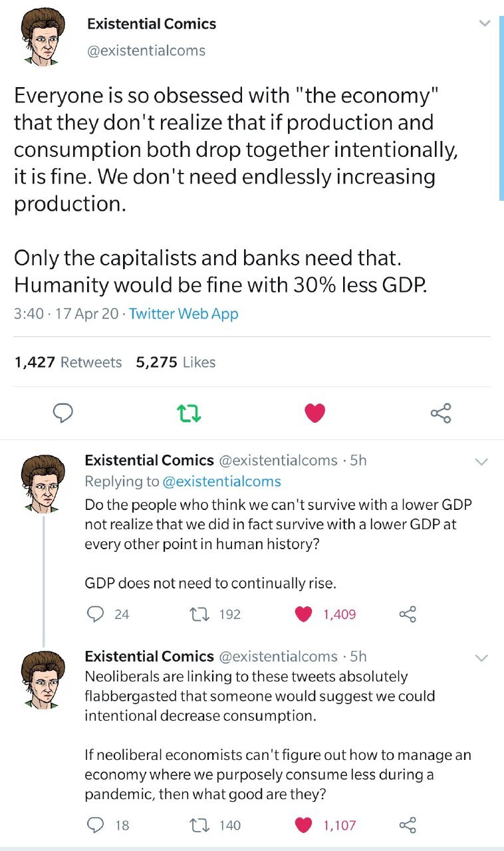Reply to the main GDP tweet
Image resolution: width=504 pixels, height=851 pixels.
[x=63, y=413]
